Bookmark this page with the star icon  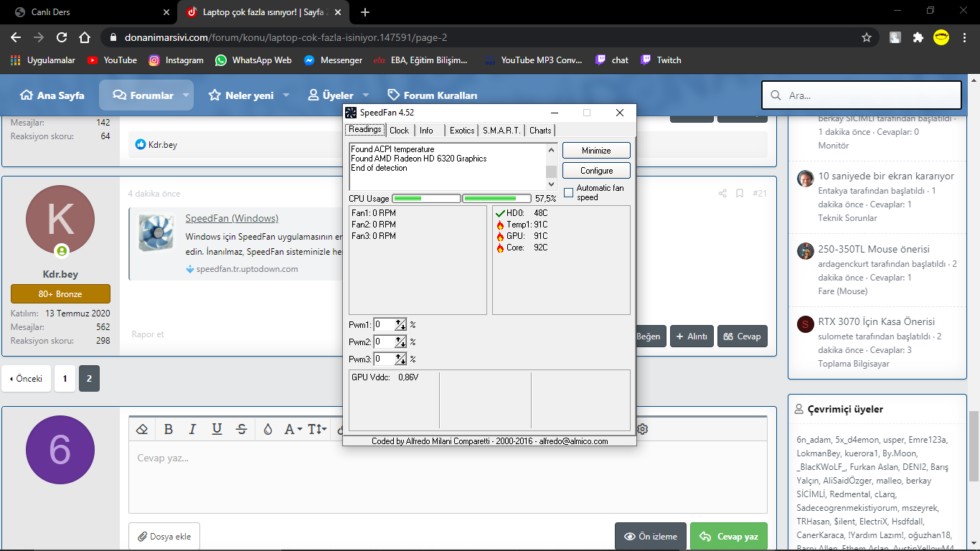867,37
